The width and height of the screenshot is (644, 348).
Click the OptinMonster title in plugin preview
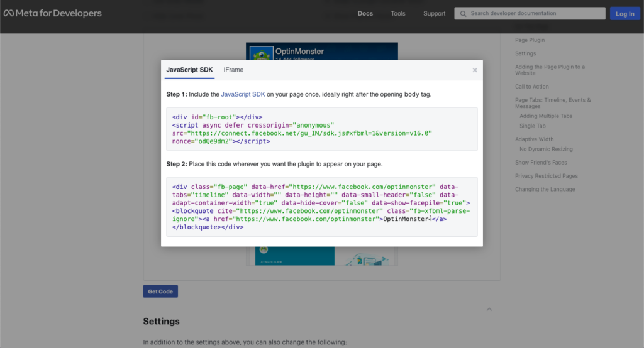pyautogui.click(x=299, y=52)
